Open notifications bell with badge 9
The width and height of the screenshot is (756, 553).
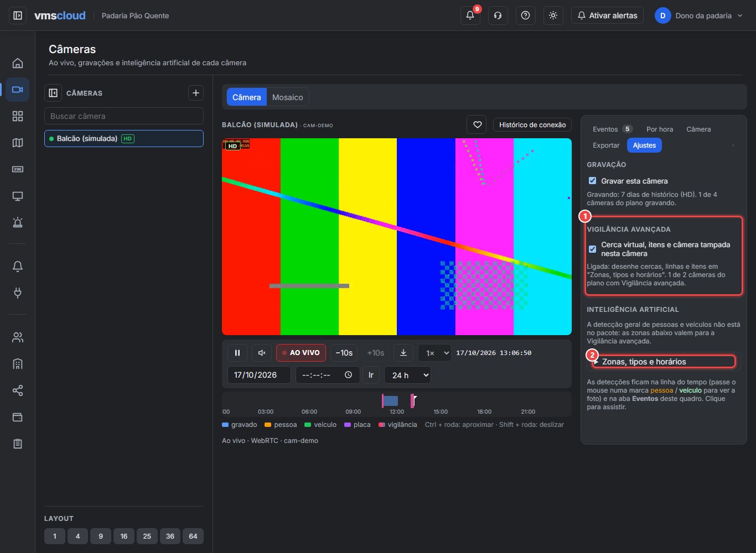[x=470, y=15]
